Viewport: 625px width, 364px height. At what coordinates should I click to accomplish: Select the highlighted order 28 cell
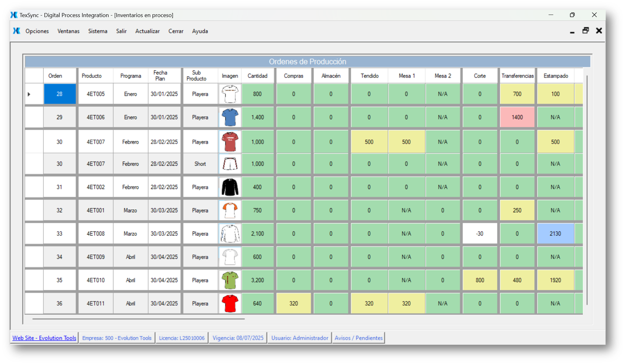click(59, 94)
